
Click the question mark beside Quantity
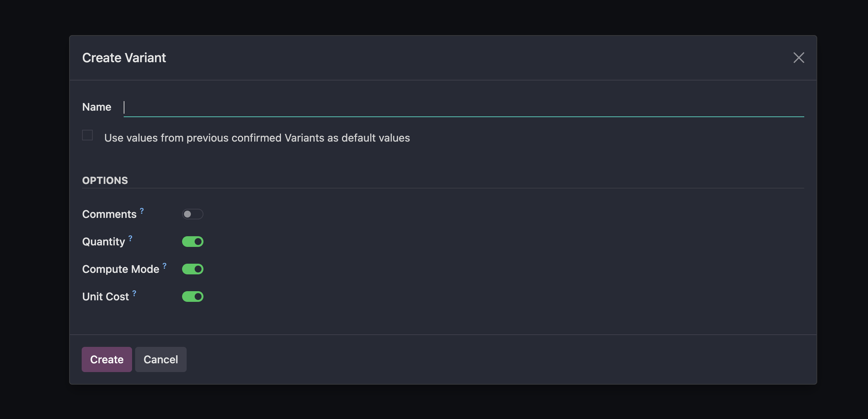(130, 238)
